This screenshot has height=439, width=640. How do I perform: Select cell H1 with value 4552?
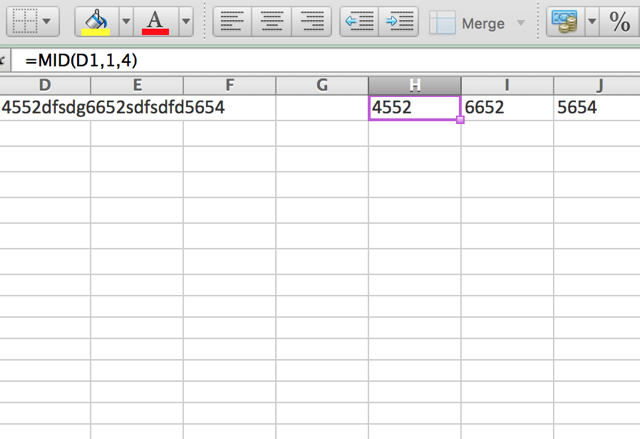pyautogui.click(x=415, y=108)
